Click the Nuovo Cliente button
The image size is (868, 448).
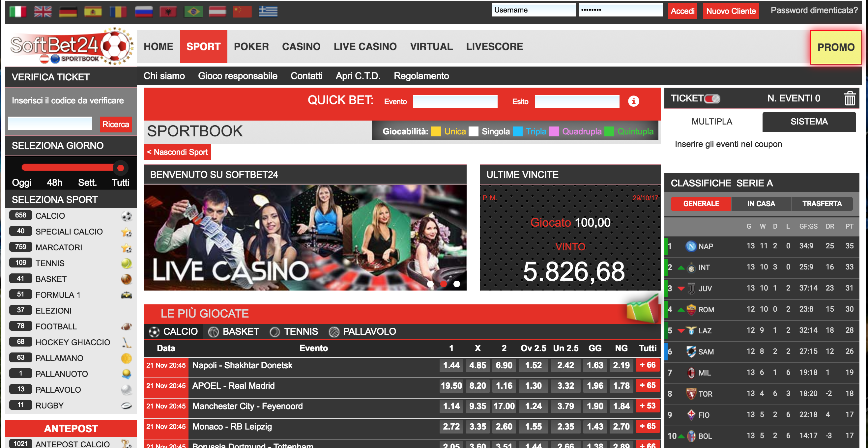731,11
